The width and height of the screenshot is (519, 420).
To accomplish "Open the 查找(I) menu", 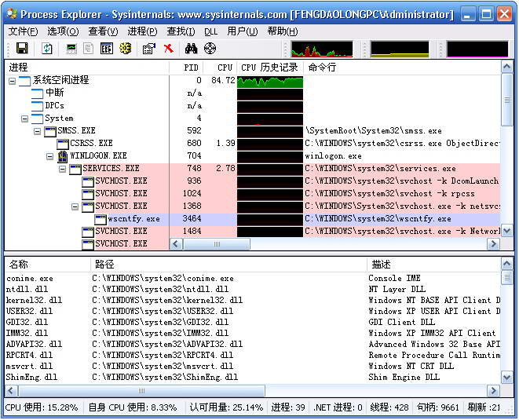I will coord(181,31).
